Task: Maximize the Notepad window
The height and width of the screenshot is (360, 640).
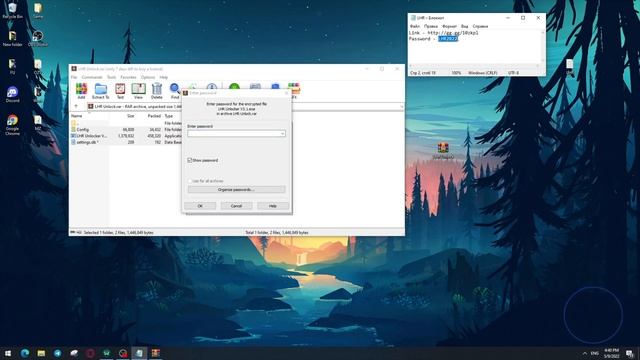Action: tap(523, 18)
